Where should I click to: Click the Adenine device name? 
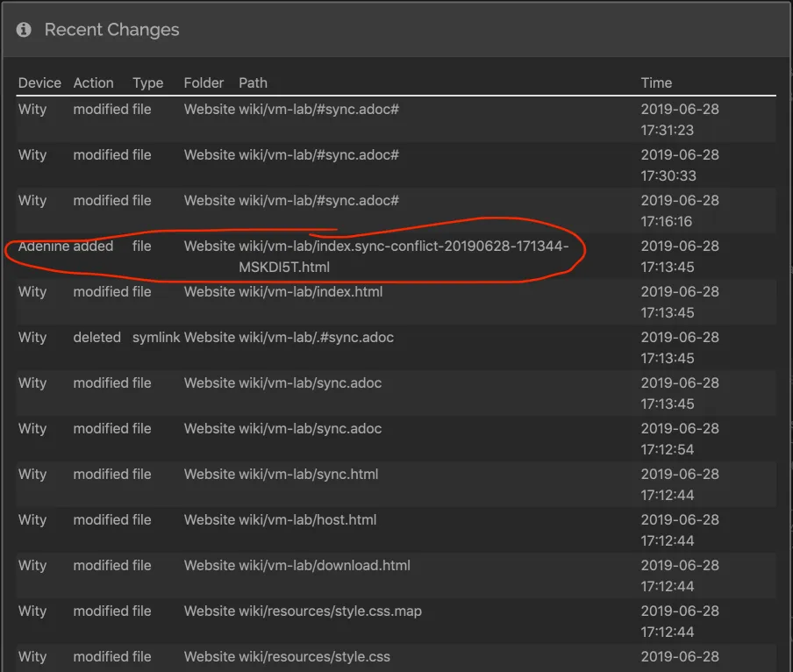click(x=44, y=247)
